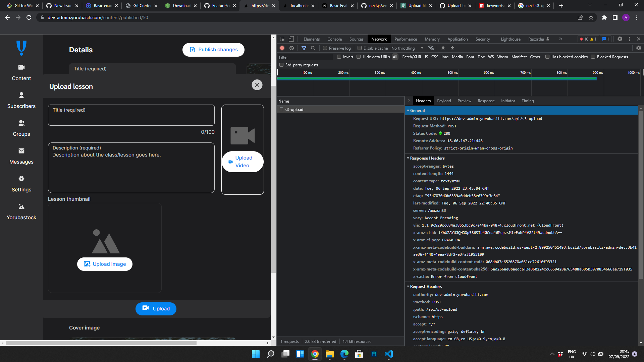This screenshot has height=362, width=644.
Task: Toggle the device toolbar icon
Action: 291,39
